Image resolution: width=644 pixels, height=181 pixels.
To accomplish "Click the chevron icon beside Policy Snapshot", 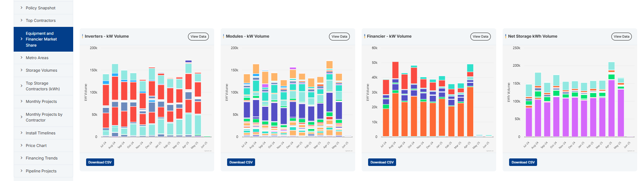I will coord(22,8).
